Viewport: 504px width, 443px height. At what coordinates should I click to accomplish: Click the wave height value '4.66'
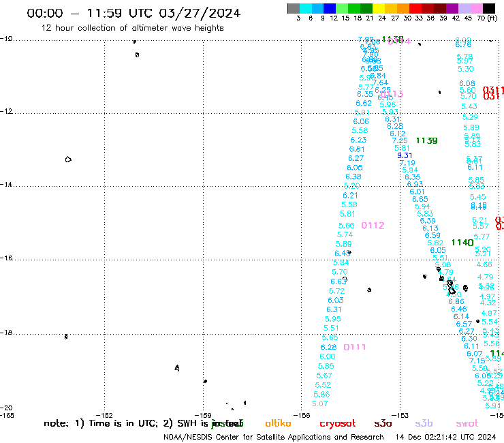[484, 264]
